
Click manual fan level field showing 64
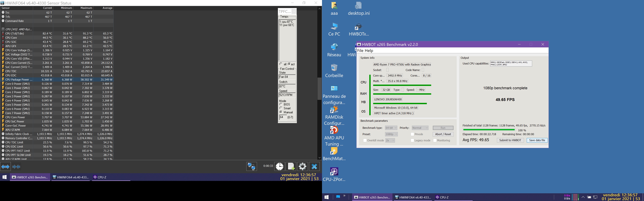pos(283,117)
